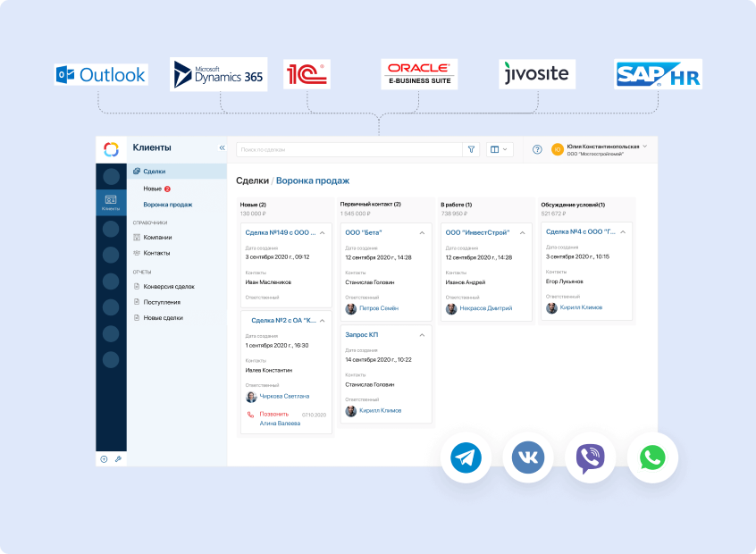
Task: Click the Microsoft Dynamics 365 logo
Action: (218, 74)
